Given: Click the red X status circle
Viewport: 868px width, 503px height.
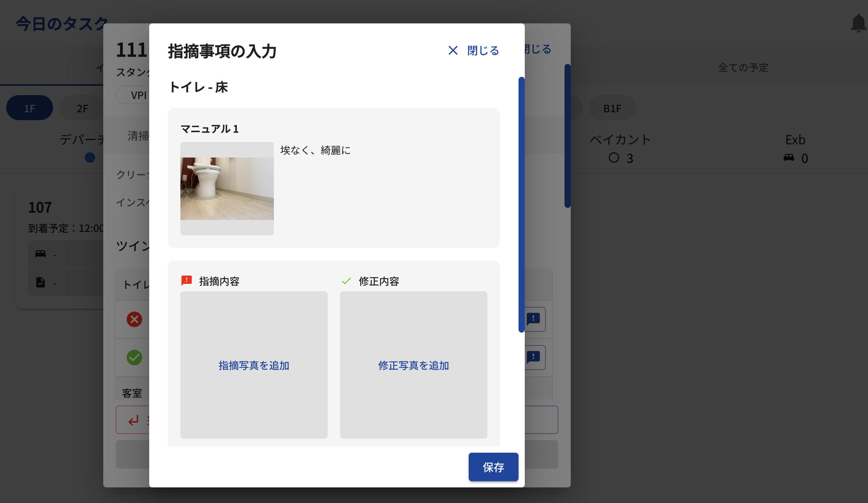Looking at the screenshot, I should 134,319.
